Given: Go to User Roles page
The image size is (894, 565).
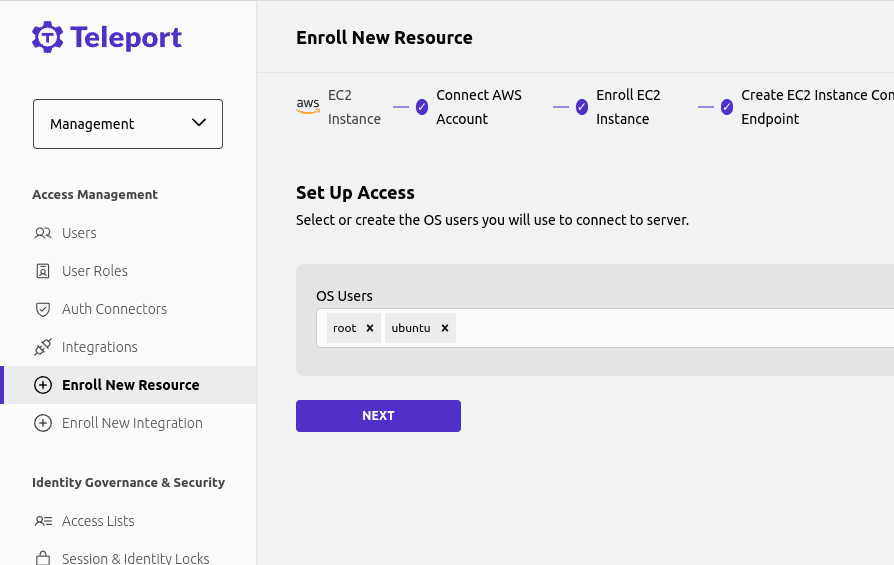Looking at the screenshot, I should tap(94, 271).
